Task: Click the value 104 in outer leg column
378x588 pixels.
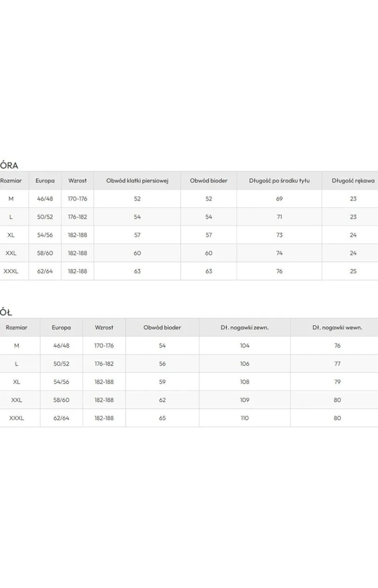Action: [x=245, y=346]
